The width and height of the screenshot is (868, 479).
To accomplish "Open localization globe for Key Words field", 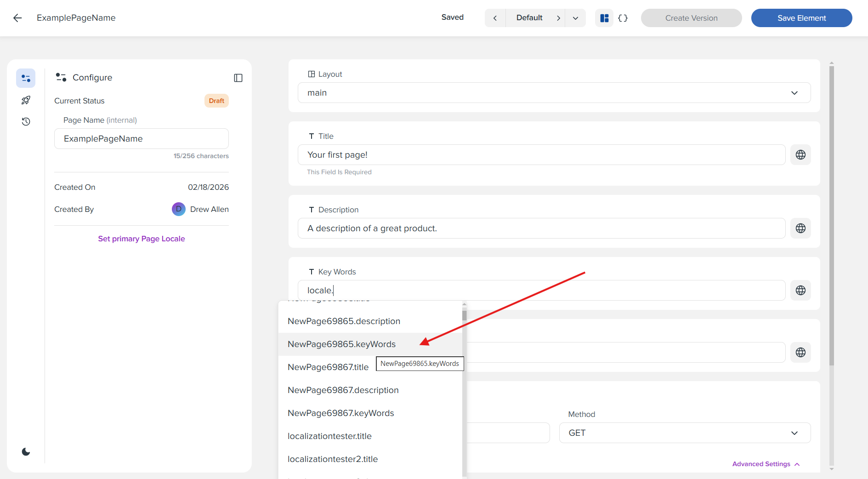I will [x=800, y=290].
